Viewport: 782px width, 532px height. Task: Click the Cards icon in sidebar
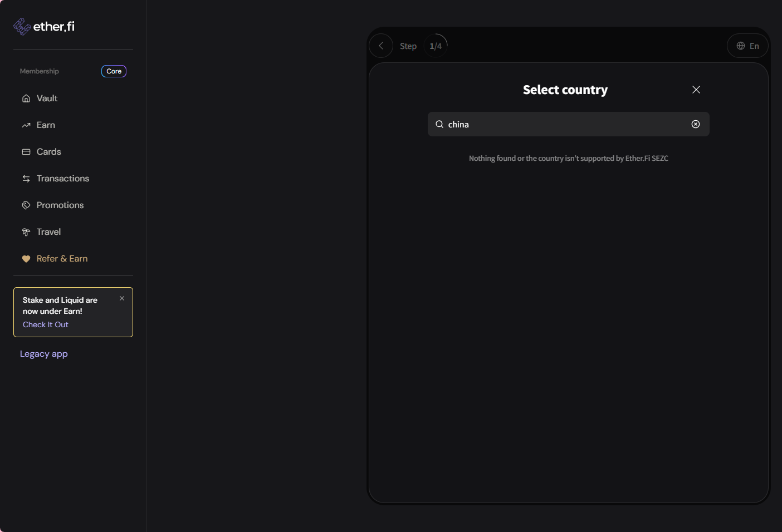pos(26,152)
